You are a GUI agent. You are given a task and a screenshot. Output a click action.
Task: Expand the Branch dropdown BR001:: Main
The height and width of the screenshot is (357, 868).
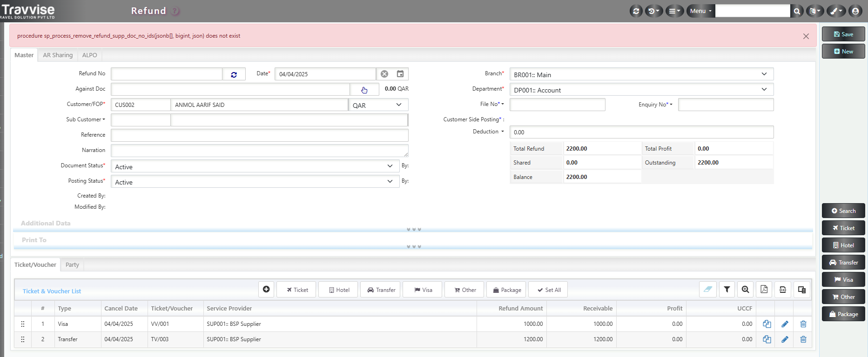click(641, 74)
